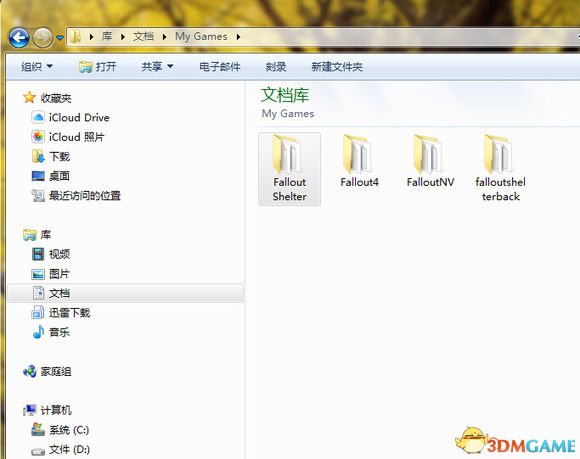
Task: Select 计算机 in the navigation pane
Action: click(x=47, y=410)
